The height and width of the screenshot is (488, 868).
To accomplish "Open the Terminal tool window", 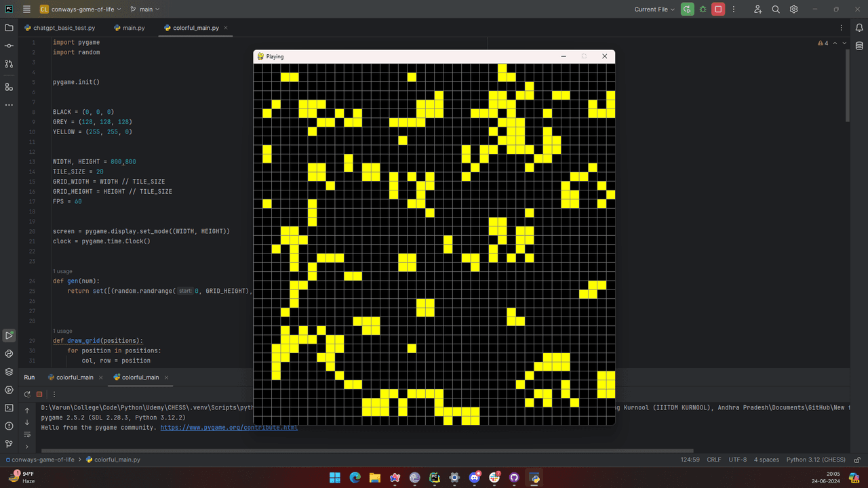I will [x=9, y=408].
